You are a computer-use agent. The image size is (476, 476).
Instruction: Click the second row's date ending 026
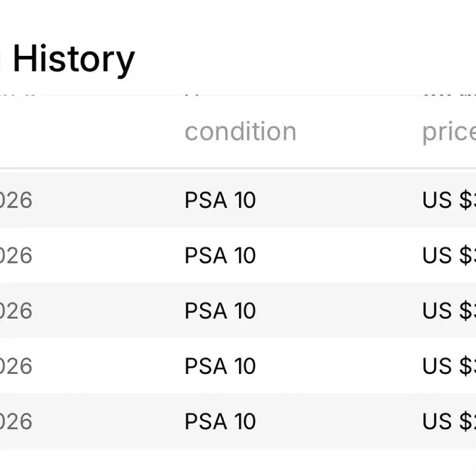pyautogui.click(x=16, y=255)
